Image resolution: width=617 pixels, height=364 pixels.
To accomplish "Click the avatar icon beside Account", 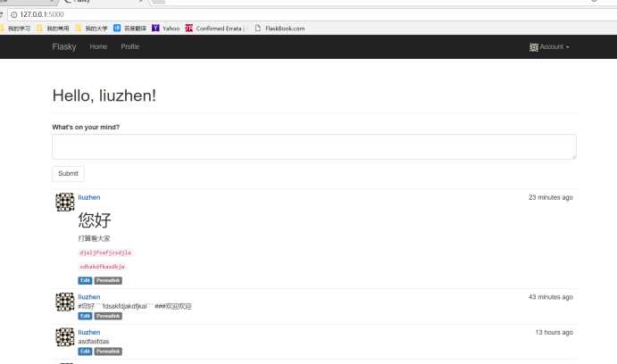I will 534,47.
